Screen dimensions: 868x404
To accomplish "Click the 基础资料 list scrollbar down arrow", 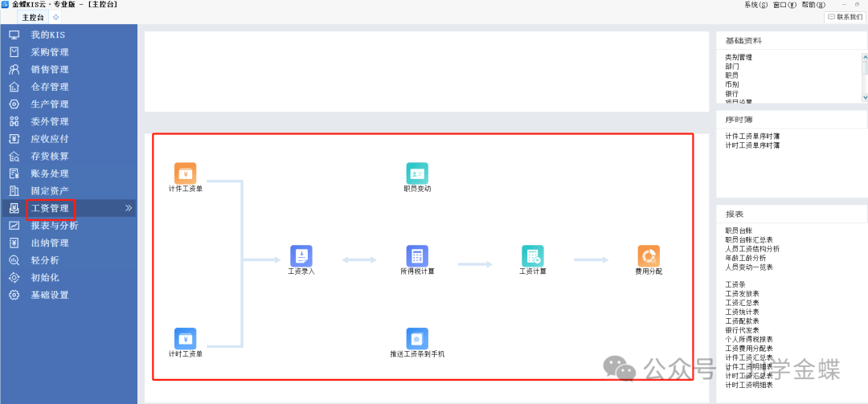I will (865, 97).
